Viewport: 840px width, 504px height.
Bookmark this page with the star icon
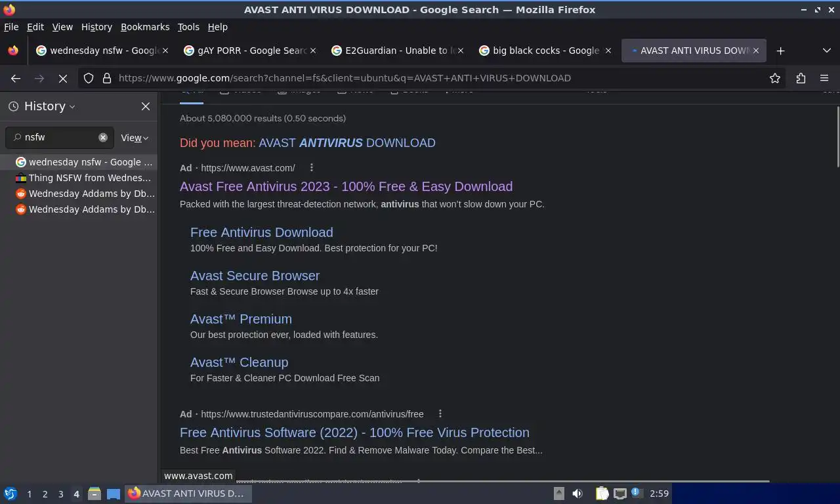775,78
